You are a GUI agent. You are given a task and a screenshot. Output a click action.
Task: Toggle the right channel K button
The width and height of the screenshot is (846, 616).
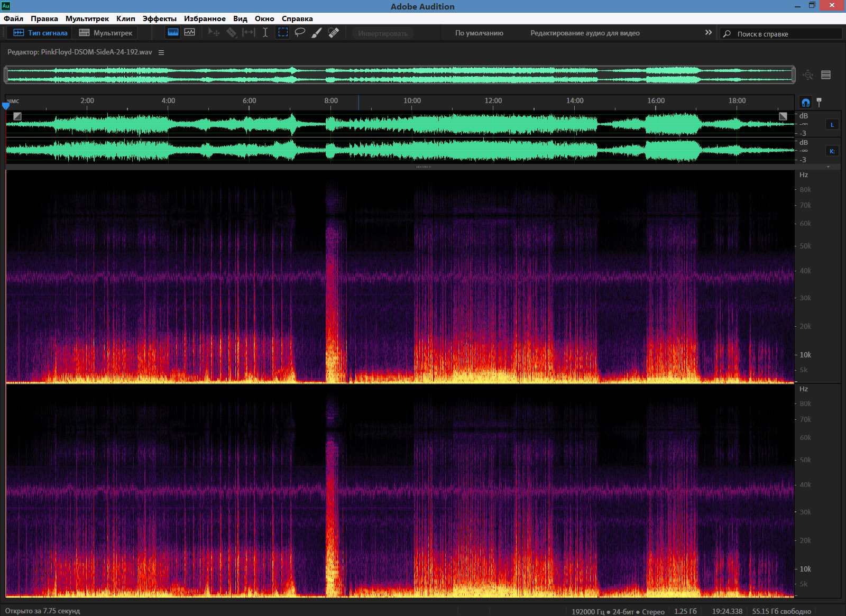(x=832, y=151)
